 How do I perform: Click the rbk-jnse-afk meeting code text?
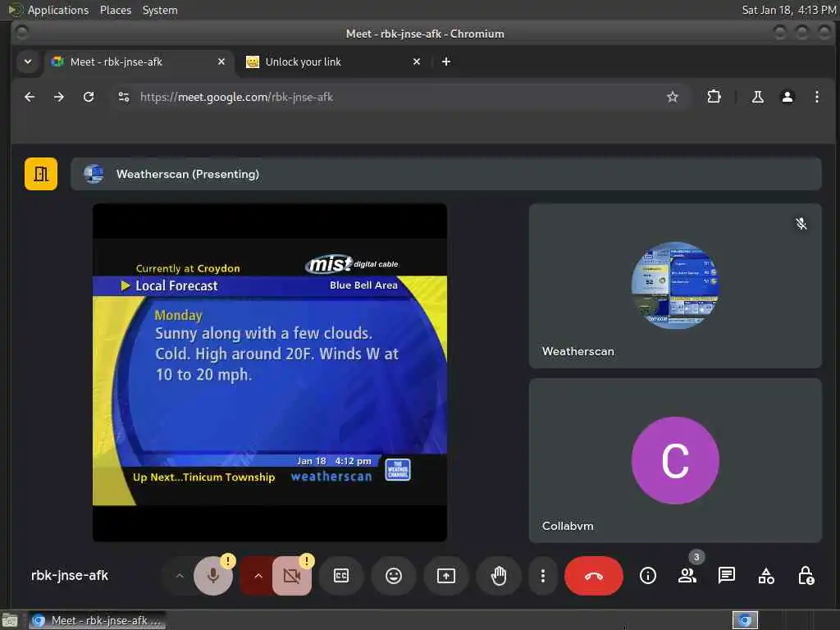[70, 575]
